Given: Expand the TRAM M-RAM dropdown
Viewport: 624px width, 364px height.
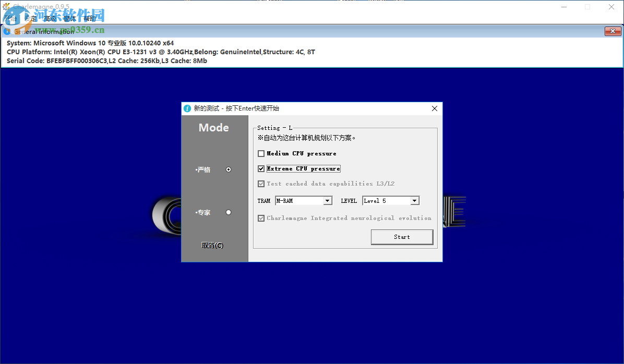Looking at the screenshot, I should pos(328,201).
